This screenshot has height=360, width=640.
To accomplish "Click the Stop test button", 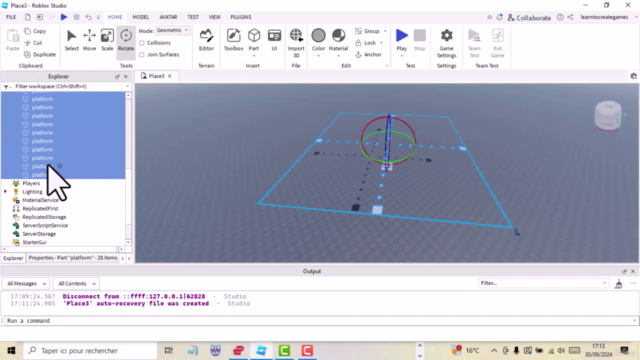I will click(x=420, y=40).
